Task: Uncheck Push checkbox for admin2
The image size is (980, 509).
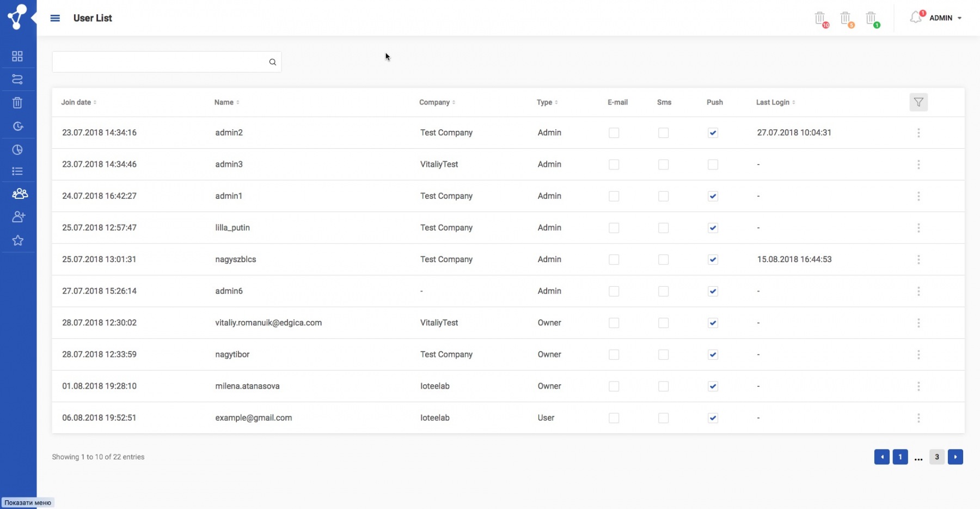Action: (713, 133)
